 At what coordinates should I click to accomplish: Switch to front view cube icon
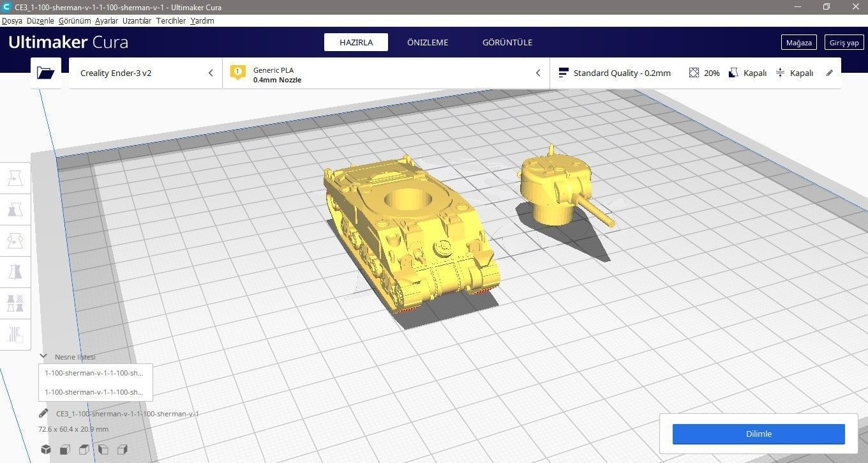pyautogui.click(x=64, y=450)
